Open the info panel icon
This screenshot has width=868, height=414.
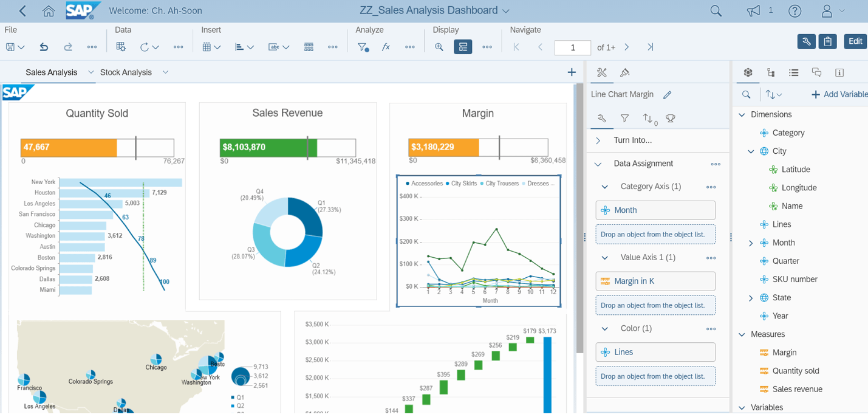[839, 72]
